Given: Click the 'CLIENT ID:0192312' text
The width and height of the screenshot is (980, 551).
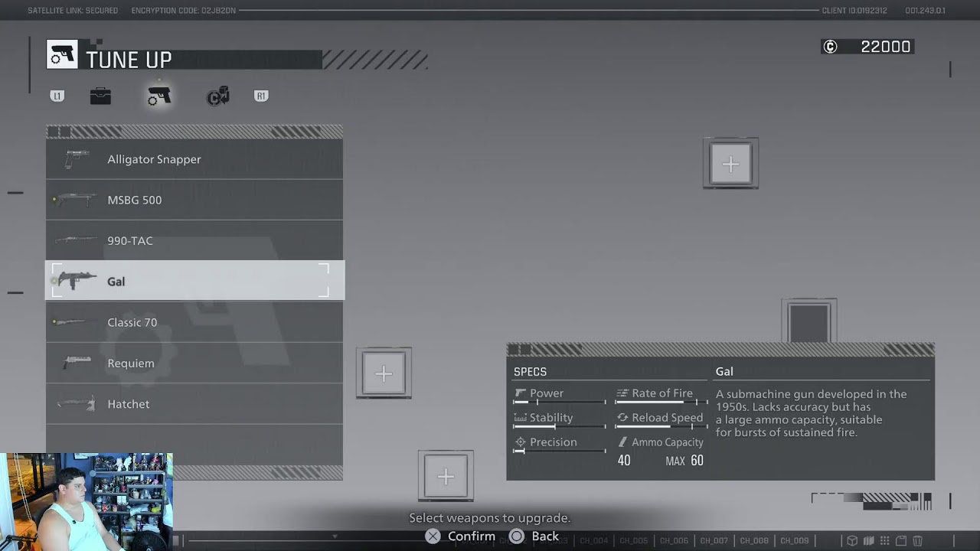Looking at the screenshot, I should (x=854, y=11).
